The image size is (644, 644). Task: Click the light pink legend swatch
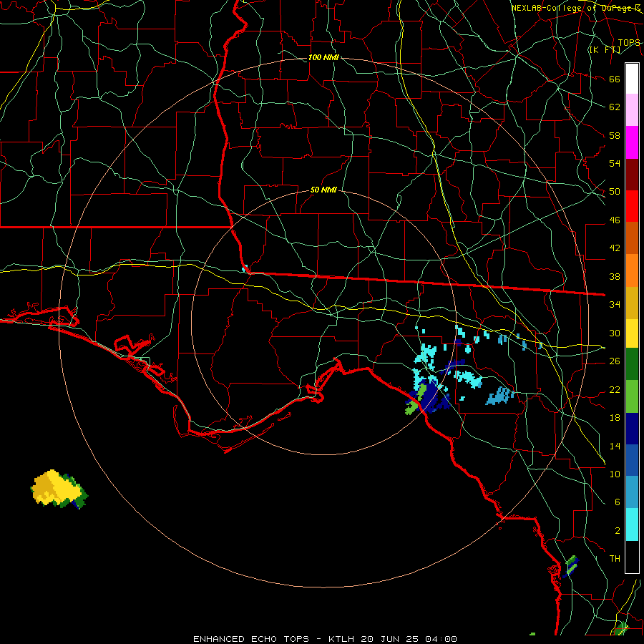(632, 110)
